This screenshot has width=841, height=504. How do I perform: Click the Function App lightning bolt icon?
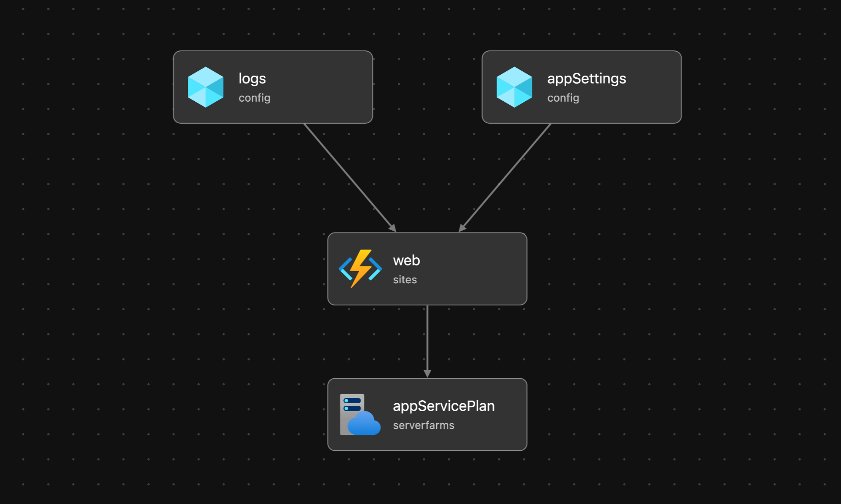tap(360, 269)
